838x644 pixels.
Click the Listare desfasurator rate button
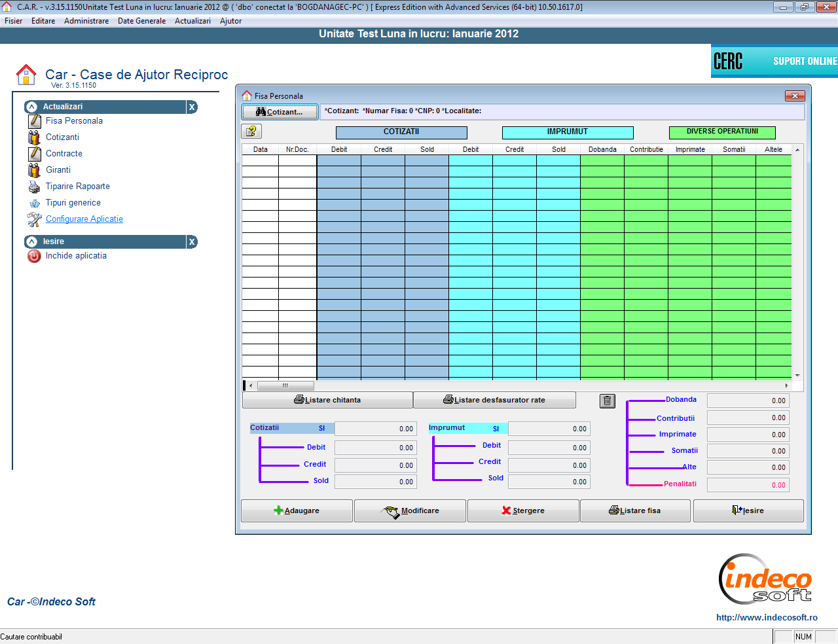point(494,400)
